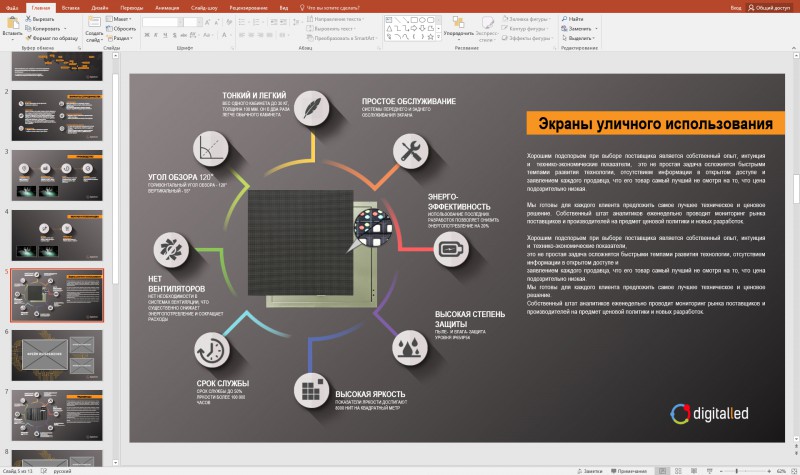Click the Copy (Копировать) button

coord(43,29)
